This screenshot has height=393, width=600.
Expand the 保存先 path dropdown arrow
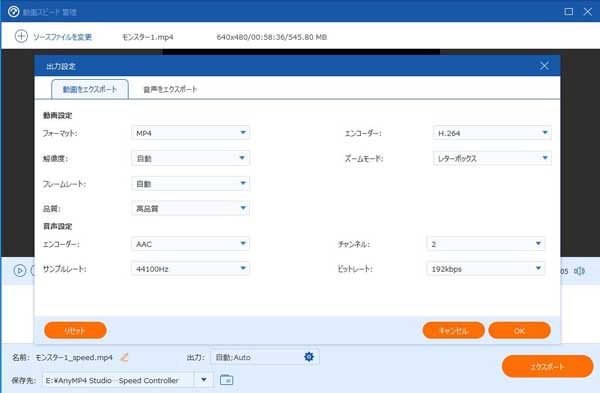point(204,380)
